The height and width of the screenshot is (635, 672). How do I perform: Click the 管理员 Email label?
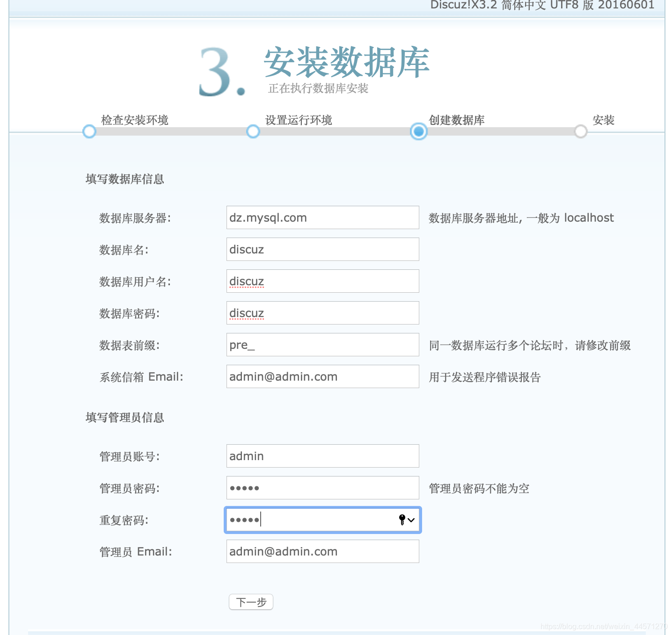tap(136, 552)
